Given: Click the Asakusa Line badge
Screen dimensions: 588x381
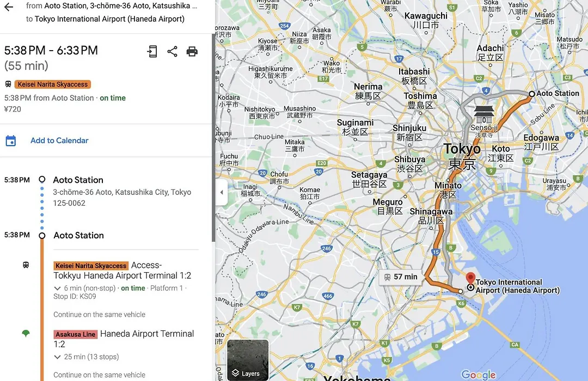Looking at the screenshot, I should (x=75, y=334).
